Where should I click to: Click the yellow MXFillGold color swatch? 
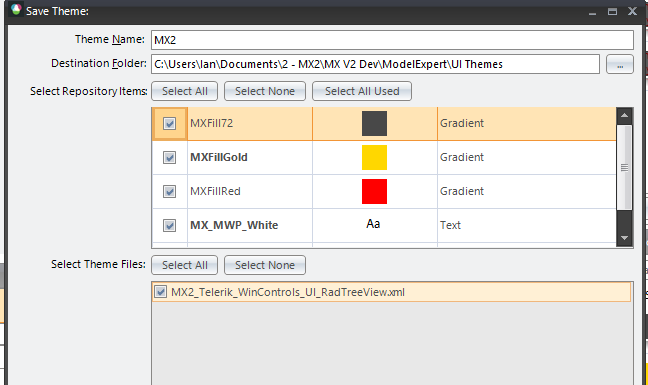pyautogui.click(x=374, y=157)
